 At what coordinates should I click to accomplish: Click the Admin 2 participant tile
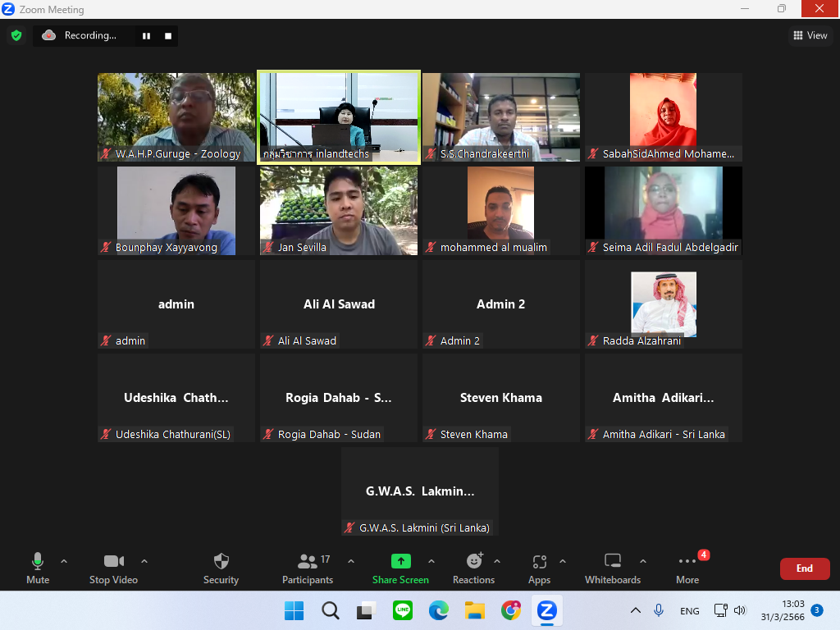[x=501, y=304]
